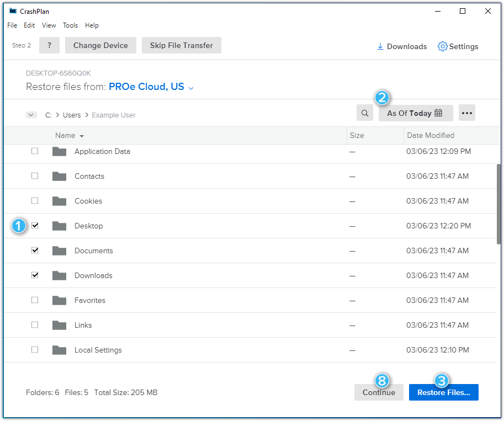
Task: Open the As Of Today date picker
Action: 416,113
